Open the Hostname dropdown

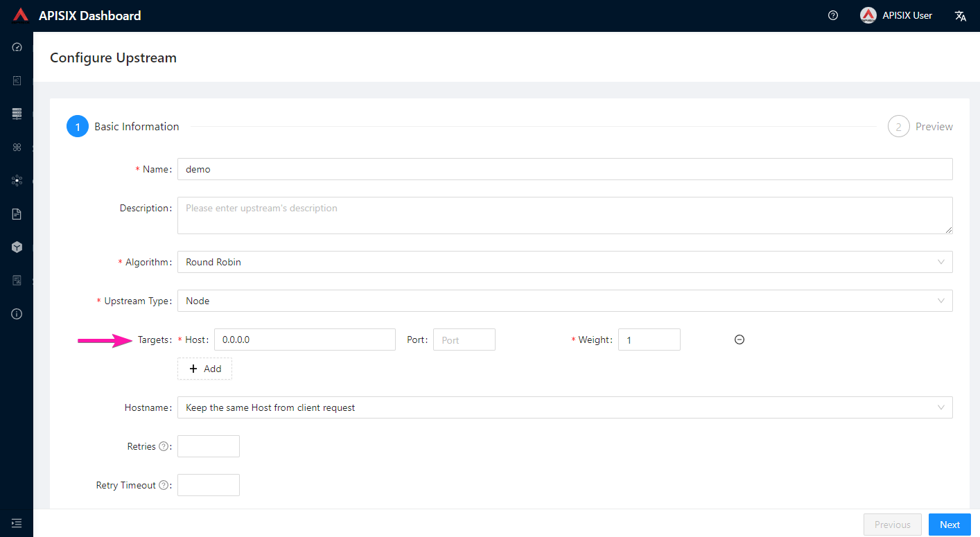click(565, 407)
